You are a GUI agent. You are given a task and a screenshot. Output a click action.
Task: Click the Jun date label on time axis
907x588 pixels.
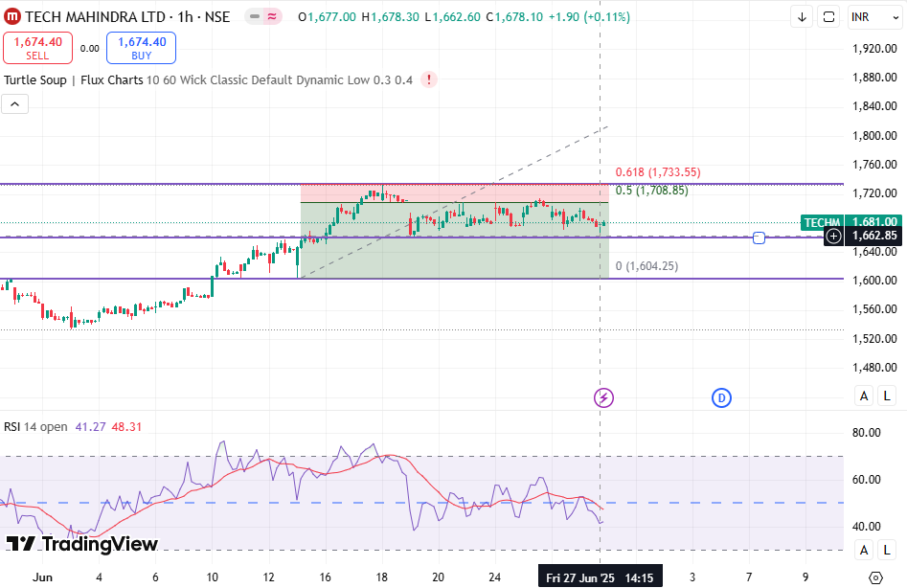(x=43, y=577)
